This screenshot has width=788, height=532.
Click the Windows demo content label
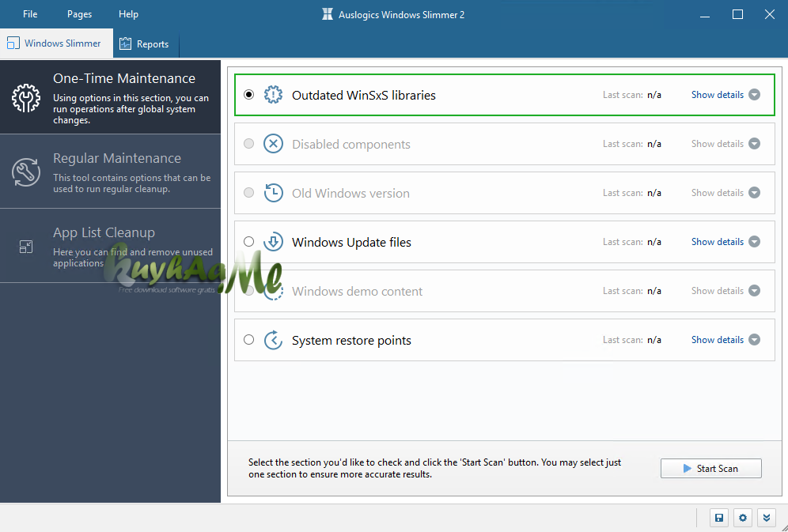point(357,292)
